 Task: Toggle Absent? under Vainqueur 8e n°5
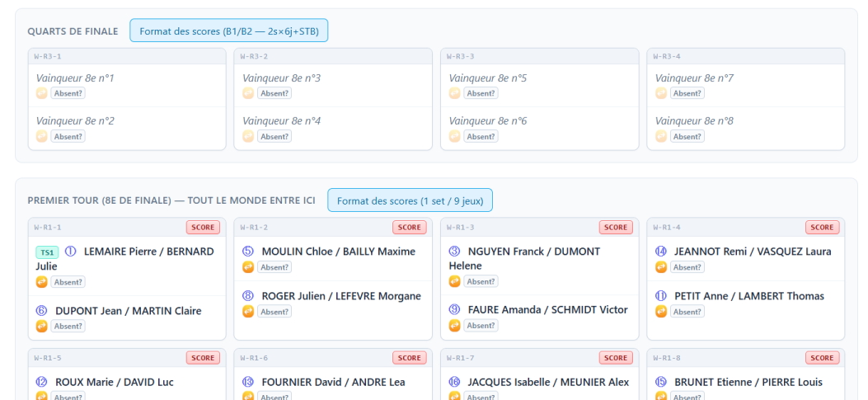coord(481,93)
